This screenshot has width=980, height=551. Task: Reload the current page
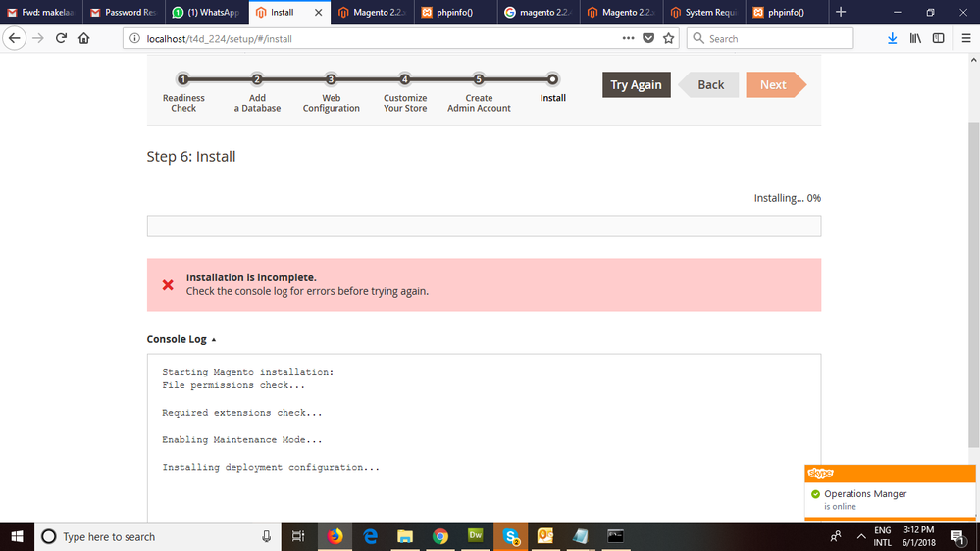pos(61,38)
